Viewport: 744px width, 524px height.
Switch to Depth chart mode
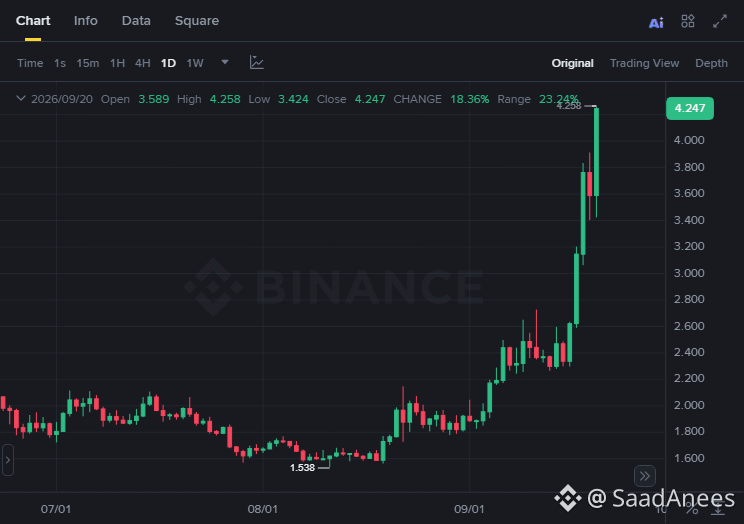pos(711,63)
